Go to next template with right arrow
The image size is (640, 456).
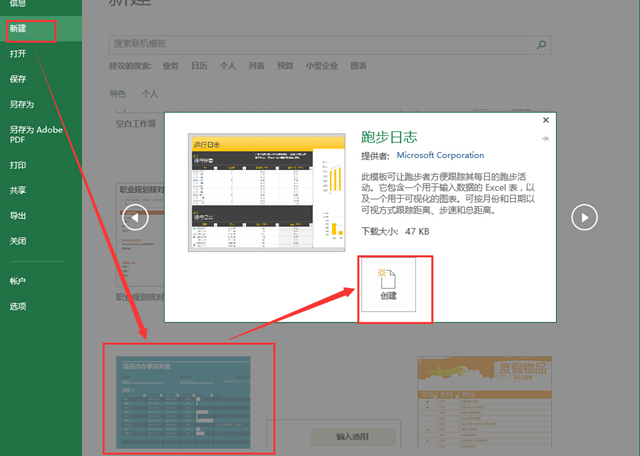(x=584, y=217)
